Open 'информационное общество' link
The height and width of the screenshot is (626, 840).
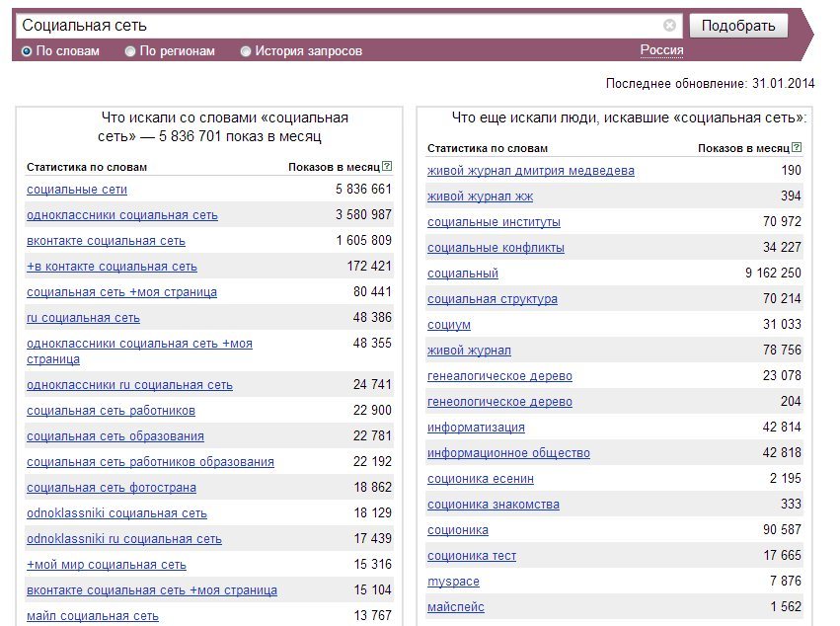(x=508, y=453)
